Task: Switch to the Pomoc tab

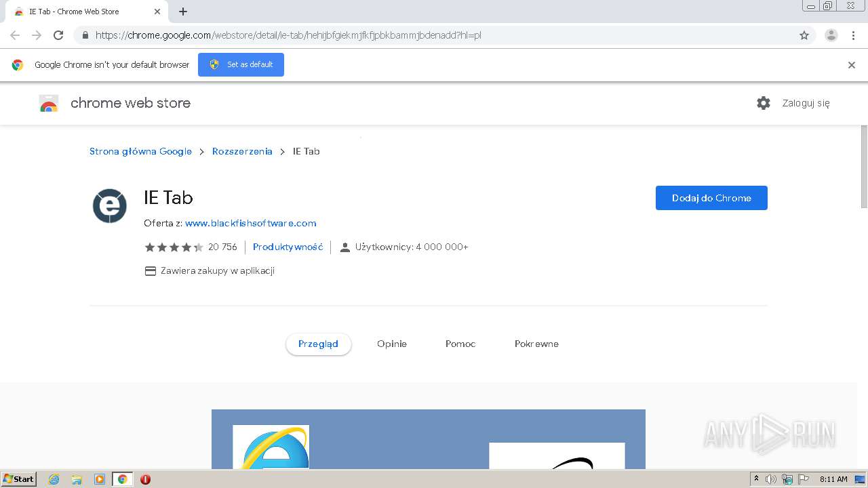Action: point(460,344)
